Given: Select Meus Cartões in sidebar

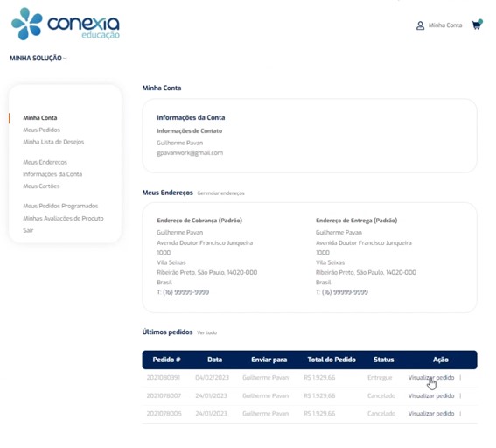Looking at the screenshot, I should 41,186.
